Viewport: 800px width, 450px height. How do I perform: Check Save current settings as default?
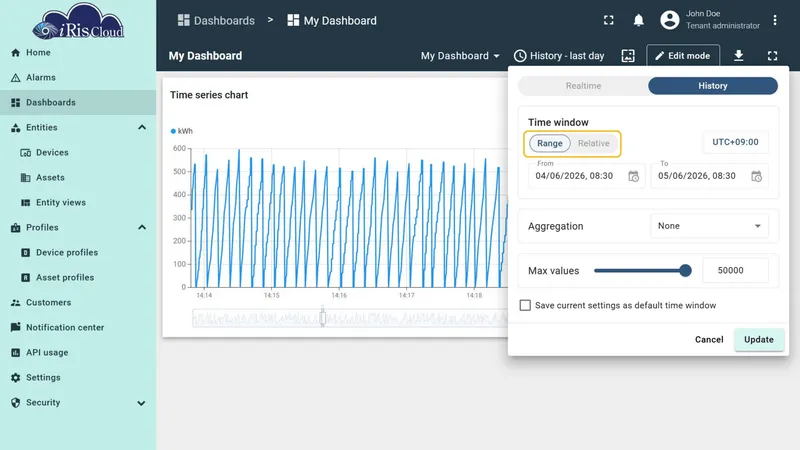click(525, 305)
